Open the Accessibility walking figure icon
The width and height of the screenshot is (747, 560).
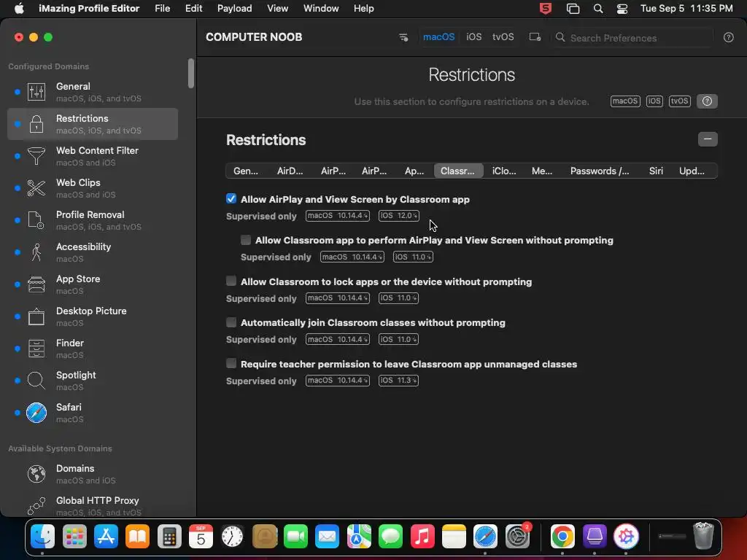pos(36,252)
